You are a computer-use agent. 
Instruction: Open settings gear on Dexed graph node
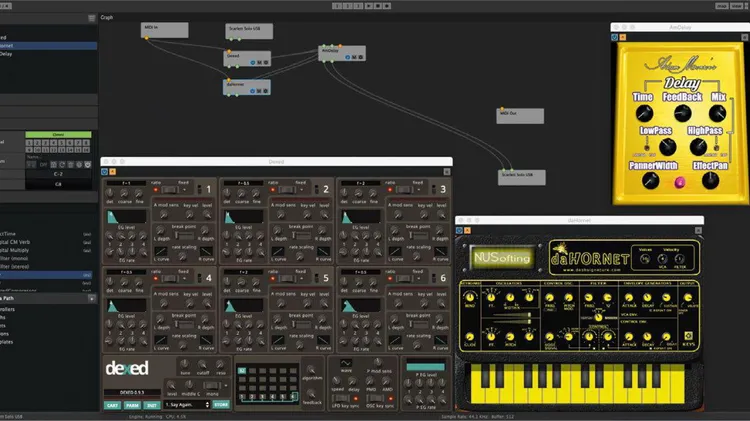(266, 63)
